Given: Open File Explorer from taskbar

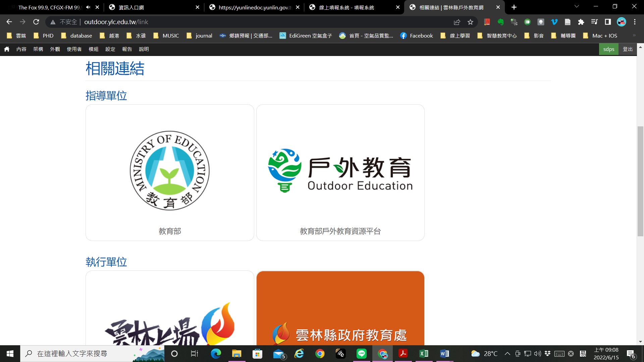Looking at the screenshot, I should [x=236, y=354].
